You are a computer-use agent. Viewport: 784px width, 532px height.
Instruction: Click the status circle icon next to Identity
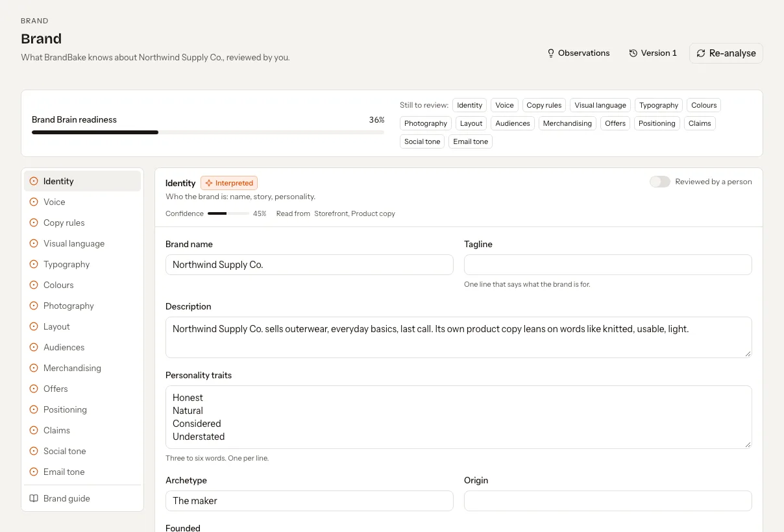(x=34, y=181)
